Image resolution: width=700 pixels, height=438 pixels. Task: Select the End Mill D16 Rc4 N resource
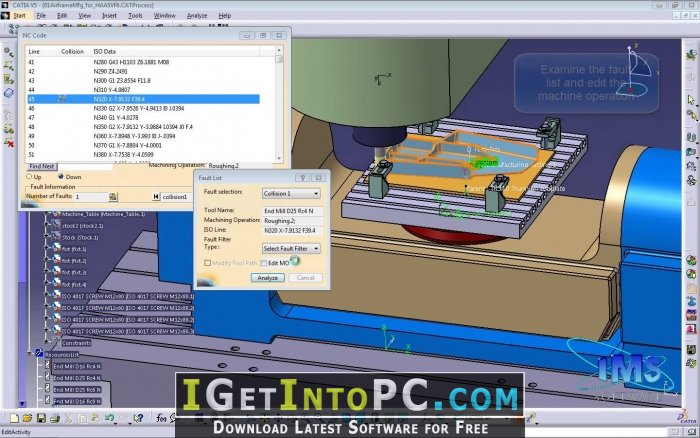click(77, 366)
